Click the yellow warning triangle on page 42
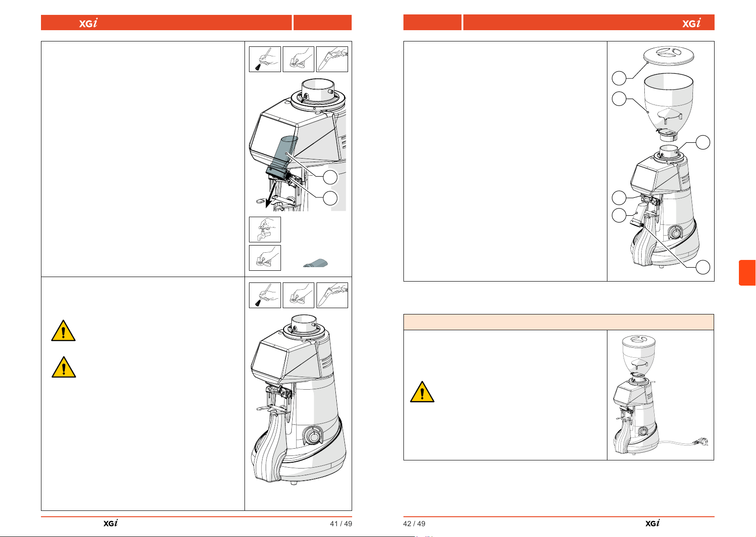The height and width of the screenshot is (537, 756). click(422, 391)
